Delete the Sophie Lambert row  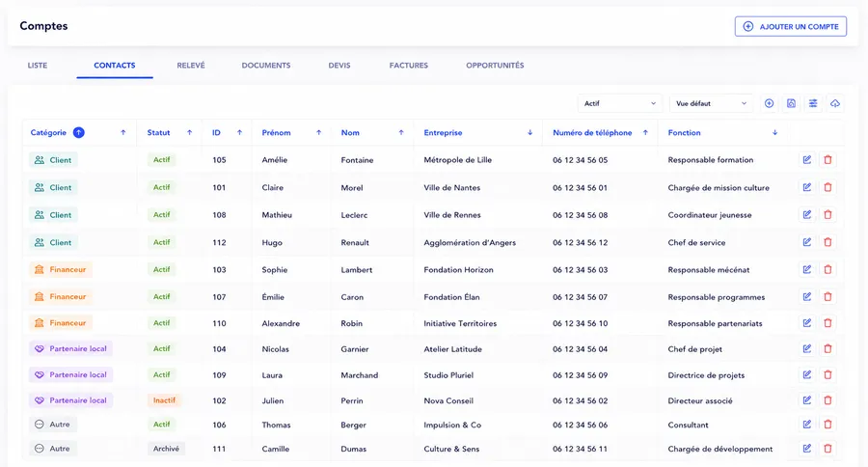[x=827, y=269]
